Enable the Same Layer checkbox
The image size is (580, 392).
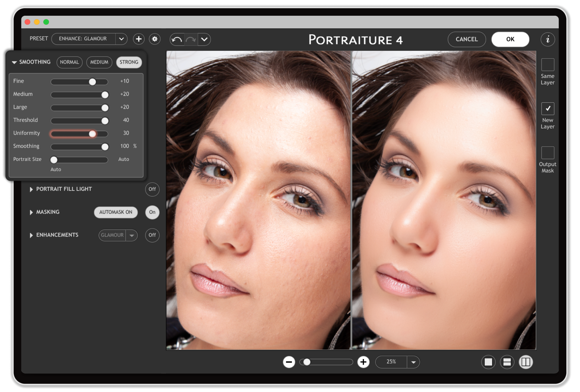pyautogui.click(x=548, y=65)
